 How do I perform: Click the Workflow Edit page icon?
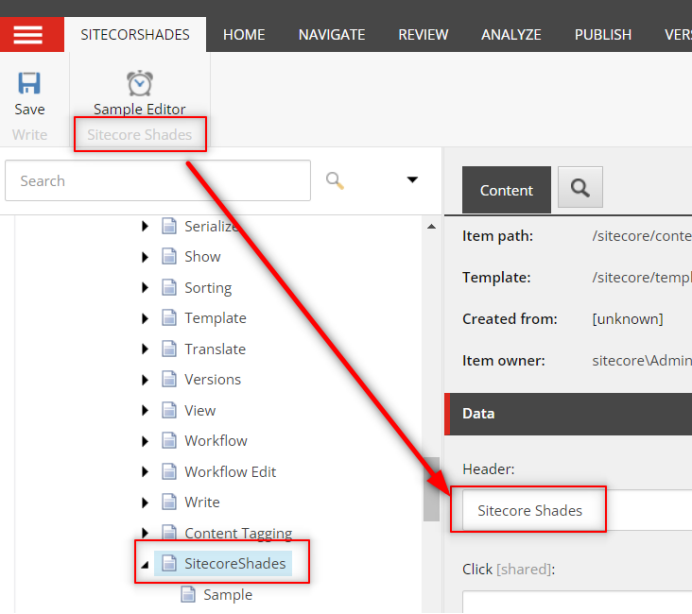[169, 471]
